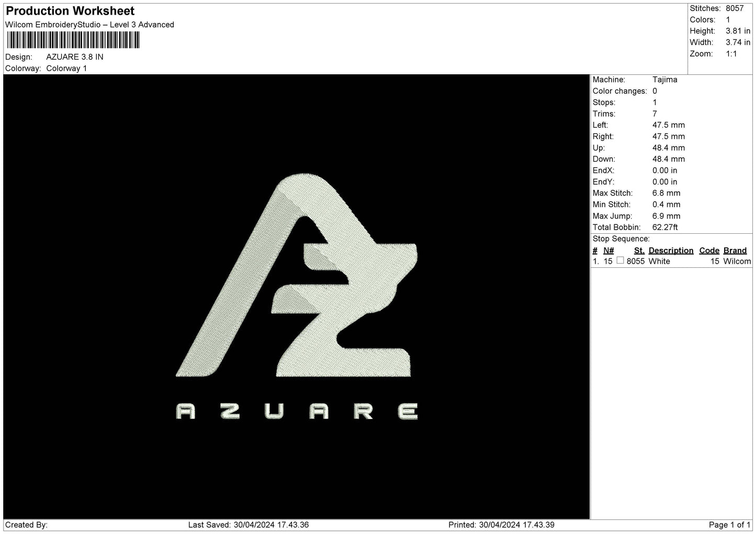This screenshot has width=756, height=534.
Task: Click the 'Created By:' footer label
Action: pos(27,525)
